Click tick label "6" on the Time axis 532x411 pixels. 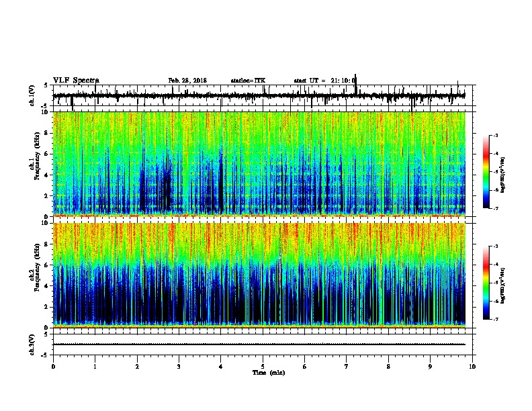[x=304, y=367]
